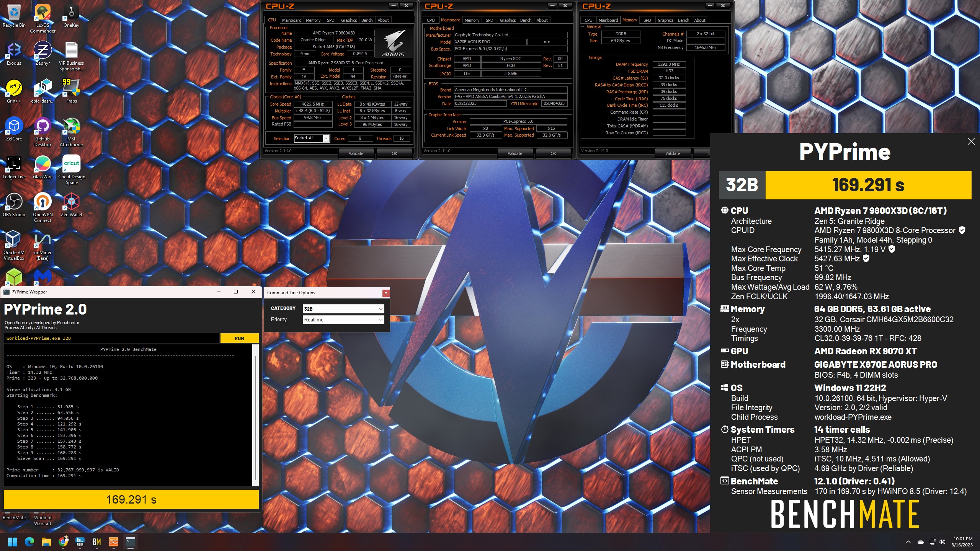
Task: Open the OneKey desktop shortcut
Action: click(71, 16)
